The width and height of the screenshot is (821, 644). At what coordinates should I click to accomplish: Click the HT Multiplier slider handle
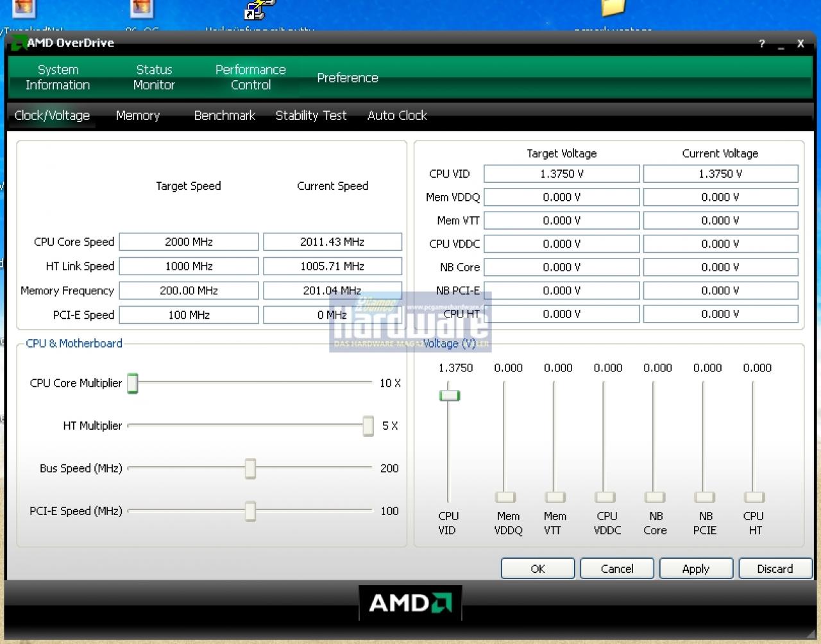[368, 426]
